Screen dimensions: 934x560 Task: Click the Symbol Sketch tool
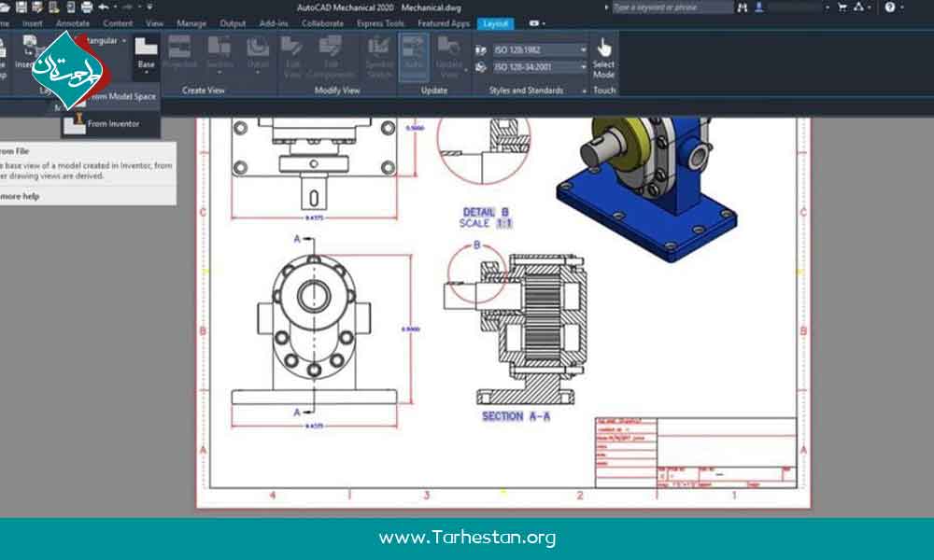[379, 57]
